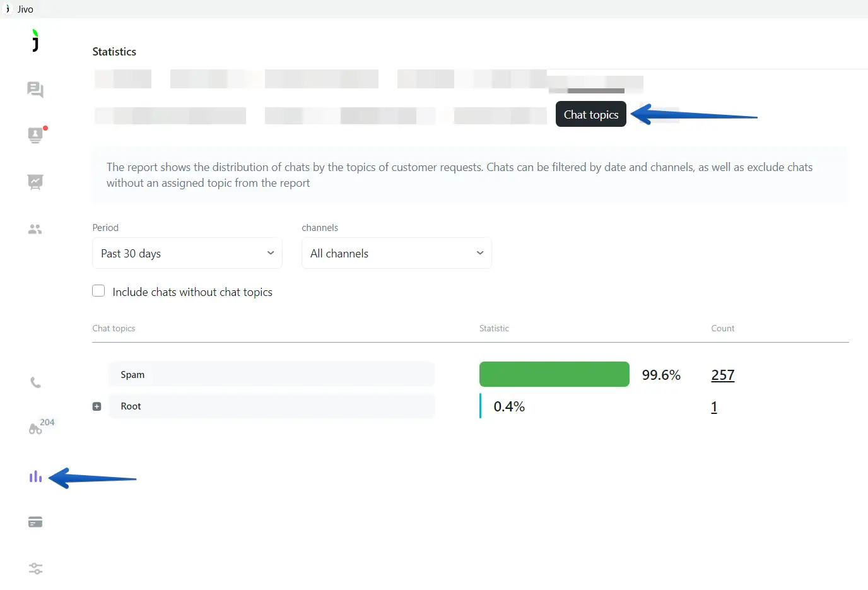Enable Include chats without chat topics
This screenshot has height=590, width=868.
tap(98, 291)
